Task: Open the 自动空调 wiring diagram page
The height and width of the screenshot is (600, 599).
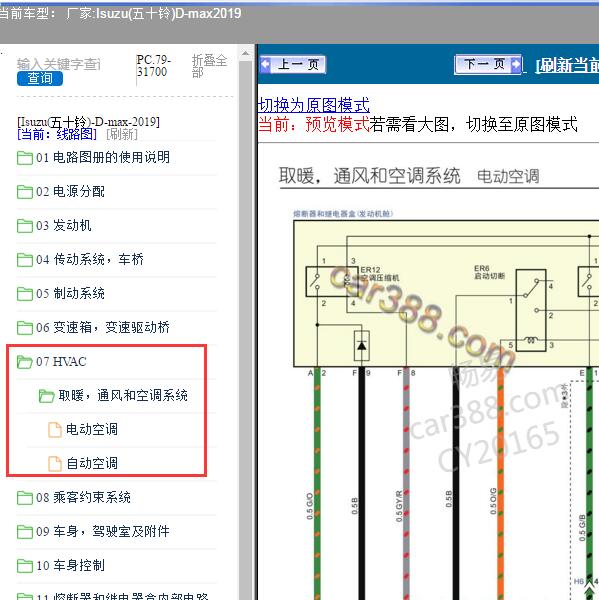Action: click(x=92, y=463)
